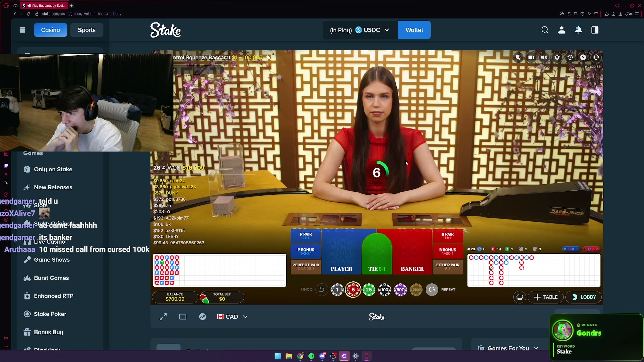Mute the game sound speaker icon
The image size is (644, 362).
(x=544, y=57)
